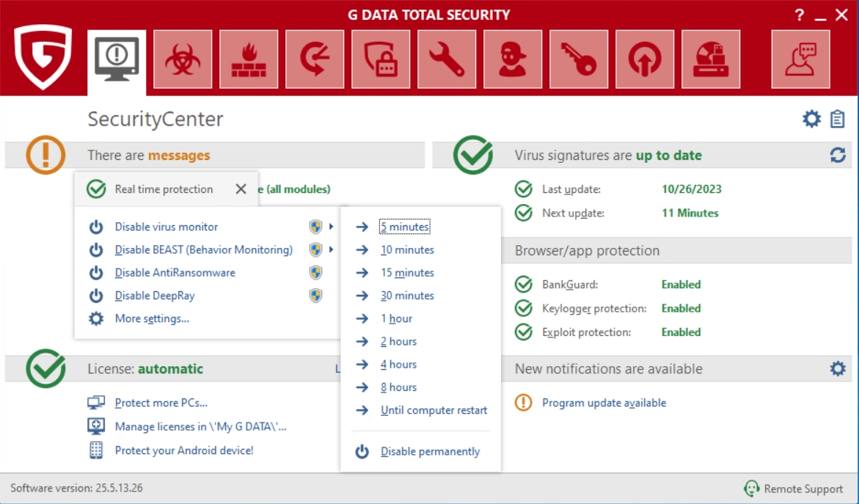Click the AntiRansomware admin shield icon
This screenshot has height=504, width=859.
315,273
